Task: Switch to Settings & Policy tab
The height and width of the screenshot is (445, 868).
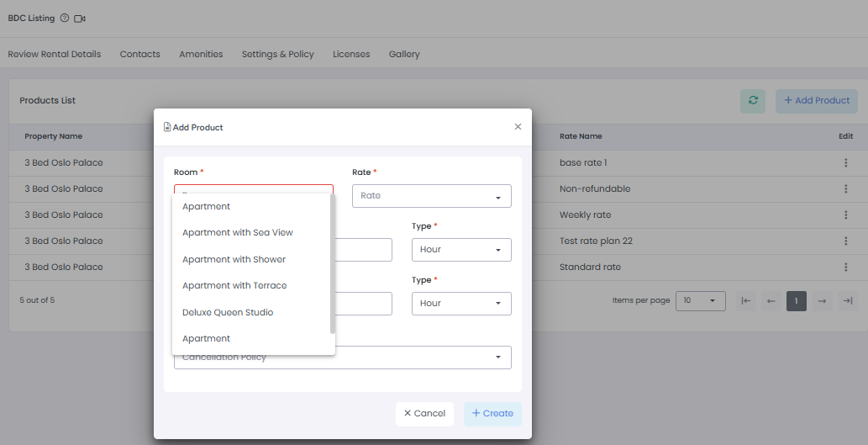Action: coord(278,55)
